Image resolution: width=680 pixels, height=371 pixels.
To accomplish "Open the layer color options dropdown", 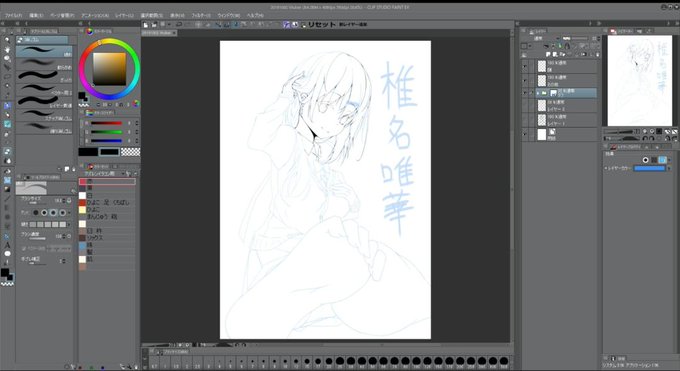I will pyautogui.click(x=669, y=168).
